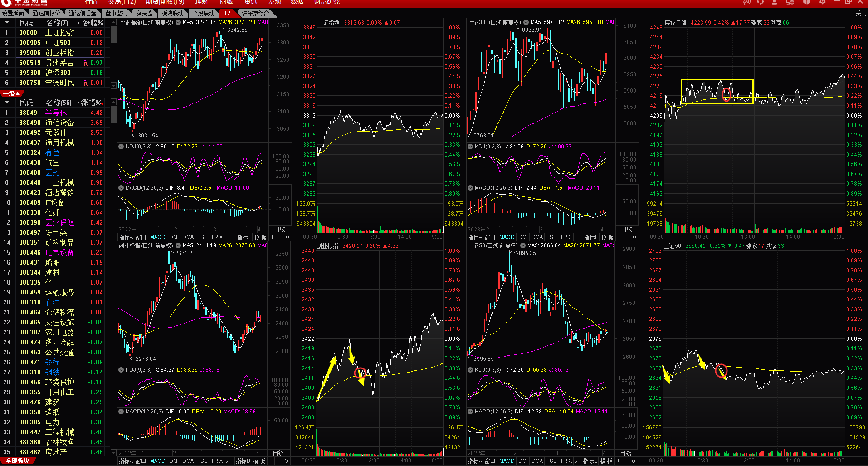Click the headset customer service icon
Screen dimensions: 868x466
tap(761, 2)
